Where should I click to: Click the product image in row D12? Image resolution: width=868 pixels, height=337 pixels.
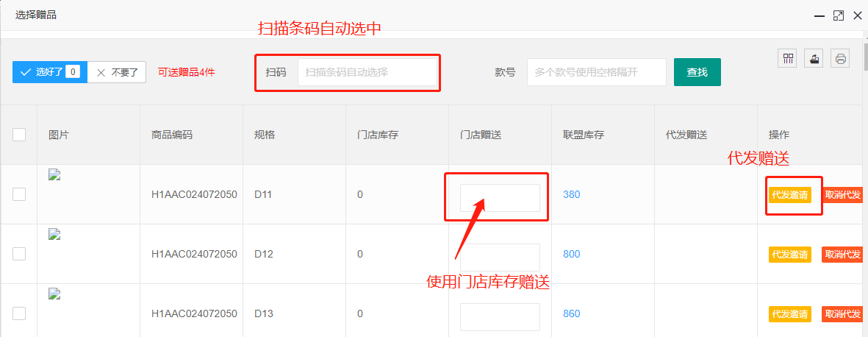54,235
